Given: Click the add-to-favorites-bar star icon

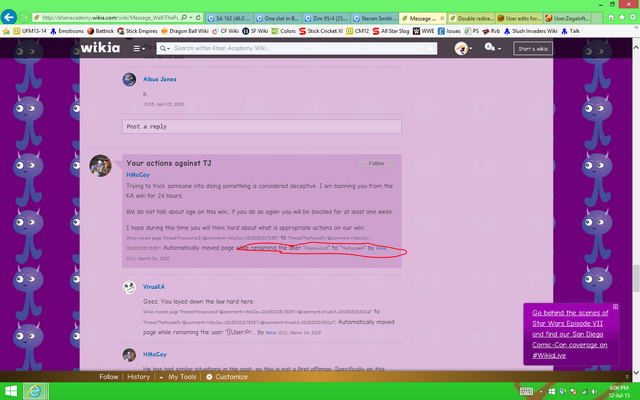Looking at the screenshot, I should click(x=6, y=31).
